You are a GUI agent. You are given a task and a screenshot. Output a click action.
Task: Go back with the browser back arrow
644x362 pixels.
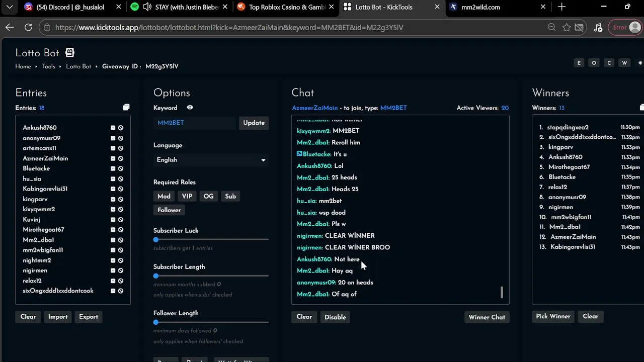(x=10, y=27)
